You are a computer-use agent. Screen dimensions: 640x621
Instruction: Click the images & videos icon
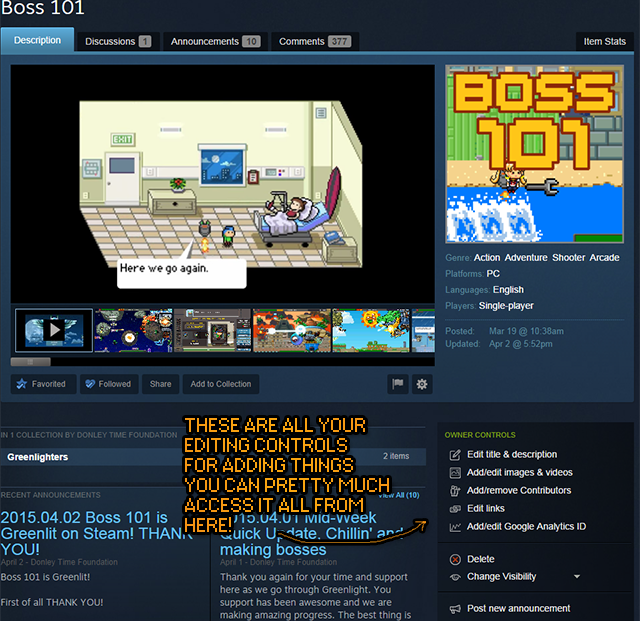(x=455, y=473)
